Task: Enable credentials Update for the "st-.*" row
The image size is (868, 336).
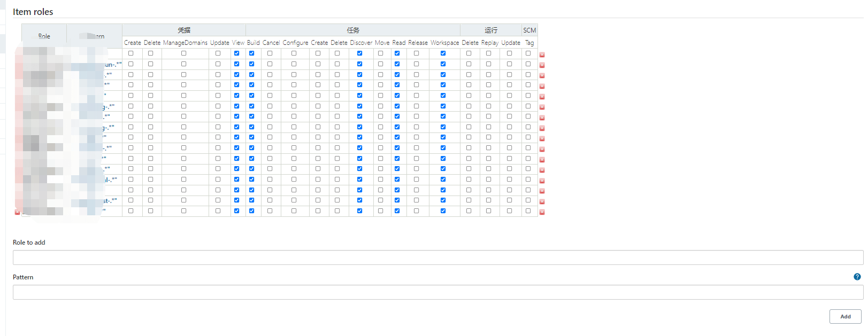Action: tap(218, 200)
